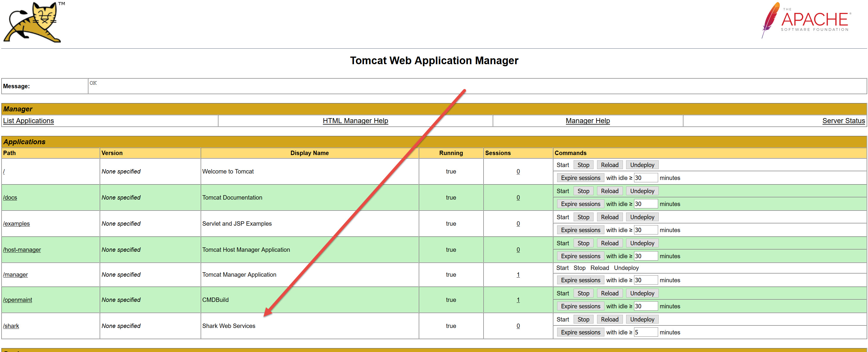The image size is (868, 352).
Task: Stop the /openmaint CMDBuild application
Action: click(x=583, y=293)
